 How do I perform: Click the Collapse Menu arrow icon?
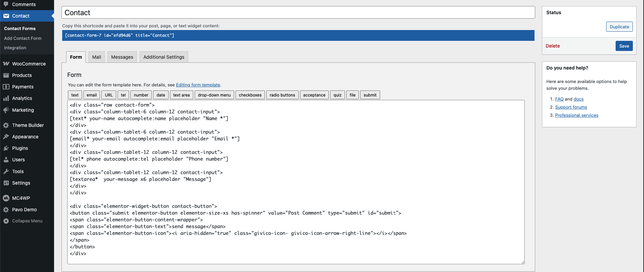(6, 221)
